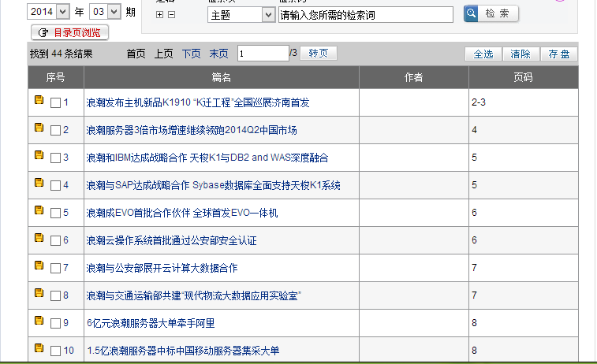Click the page number input field
This screenshot has width=597, height=364.
[263, 54]
